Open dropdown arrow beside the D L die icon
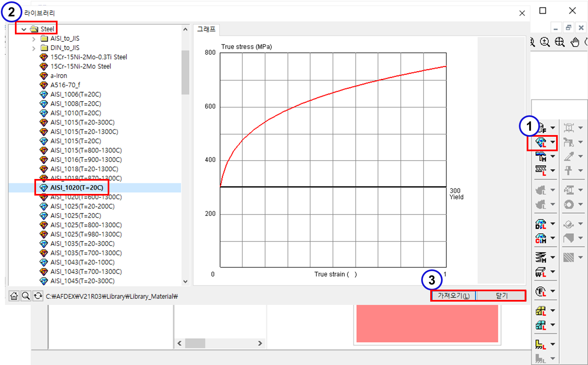 coord(553,224)
